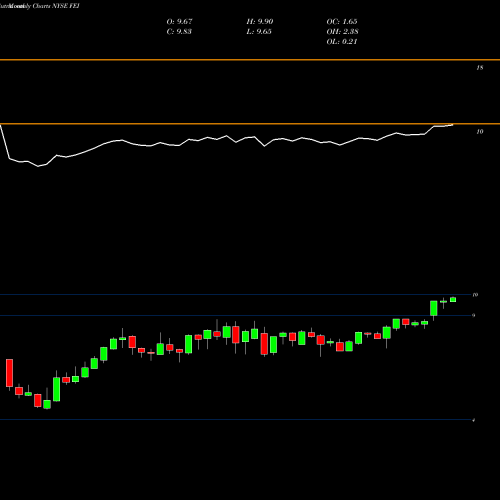Click the OC: 1.65 reading
Image resolution: width=500 pixels, height=500 pixels.
[x=342, y=22]
